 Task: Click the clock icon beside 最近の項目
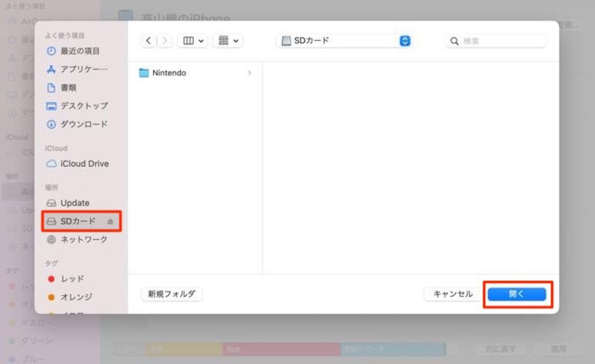click(x=51, y=51)
